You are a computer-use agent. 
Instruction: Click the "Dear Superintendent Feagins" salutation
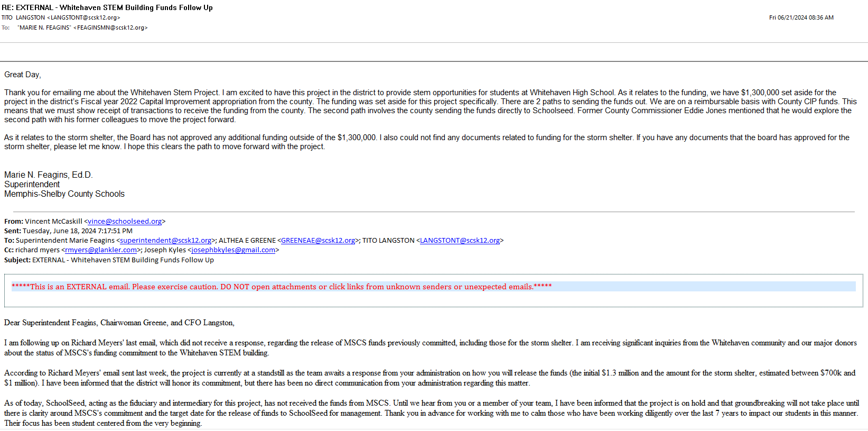(119, 323)
